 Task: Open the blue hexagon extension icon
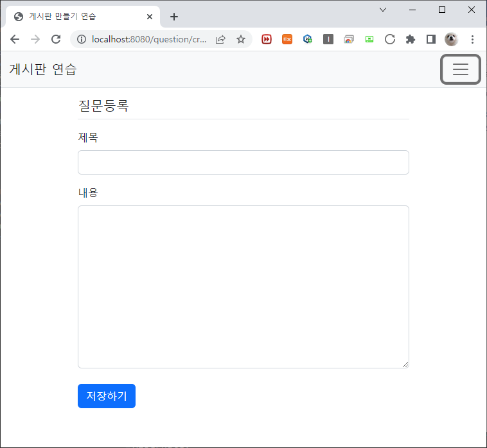tap(308, 39)
